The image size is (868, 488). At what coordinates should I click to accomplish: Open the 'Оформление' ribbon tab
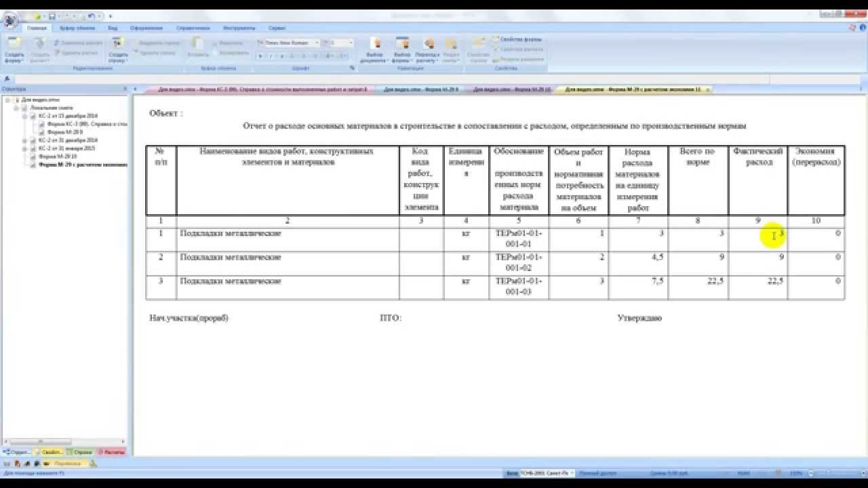click(146, 28)
